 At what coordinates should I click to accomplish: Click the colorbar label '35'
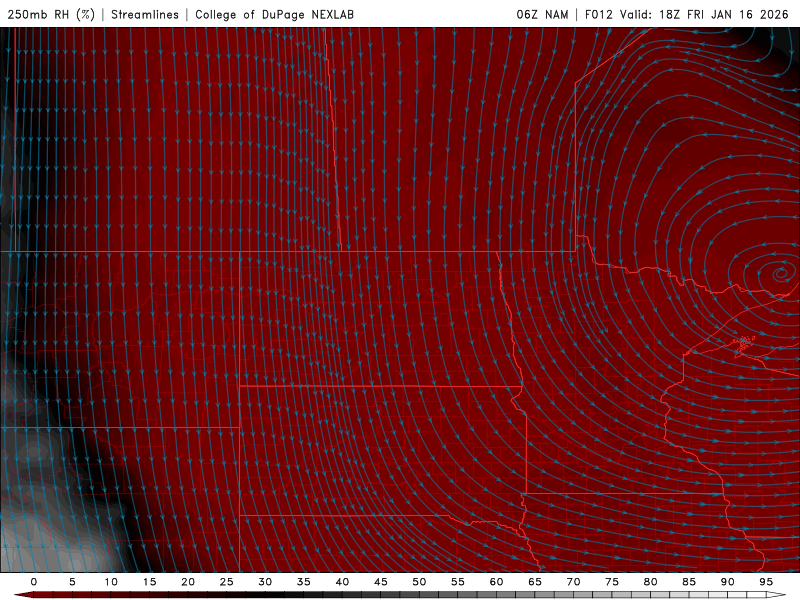point(304,582)
